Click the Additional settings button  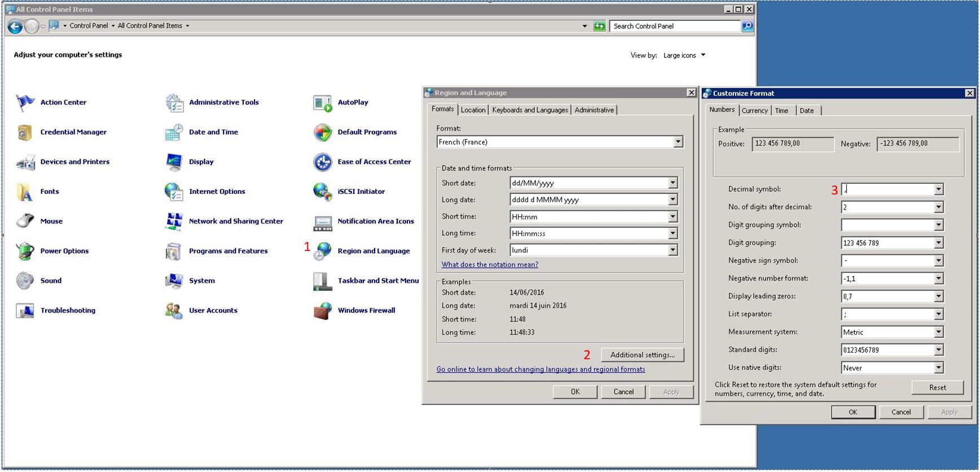click(x=642, y=355)
